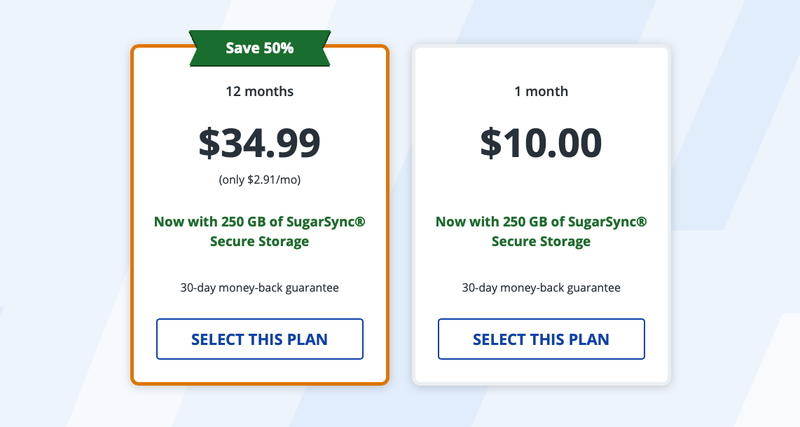Click the green Save 50% ribbon badge

pyautogui.click(x=260, y=47)
